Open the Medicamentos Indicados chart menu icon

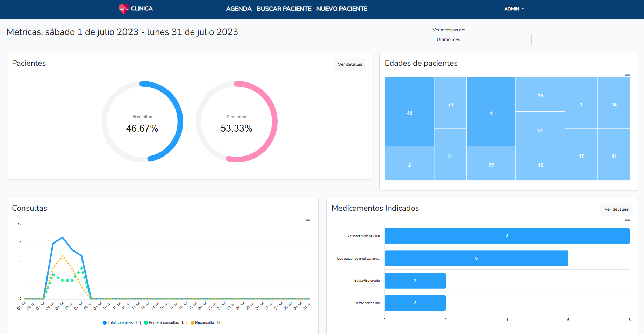[627, 219]
